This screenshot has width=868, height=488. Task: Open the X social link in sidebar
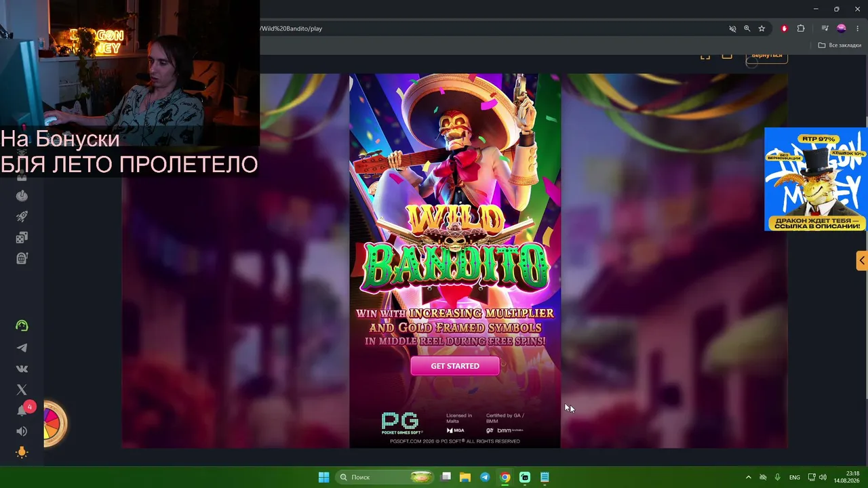pos(22,390)
